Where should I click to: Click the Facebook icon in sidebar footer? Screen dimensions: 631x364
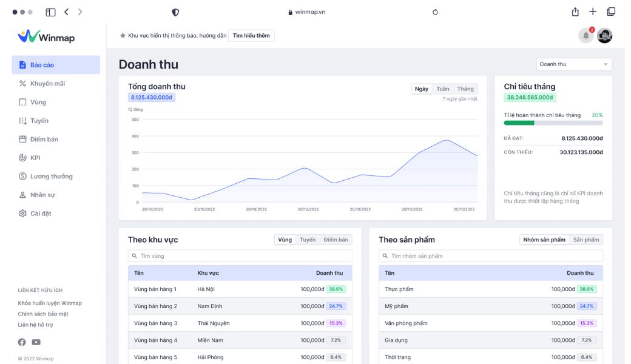(22, 342)
